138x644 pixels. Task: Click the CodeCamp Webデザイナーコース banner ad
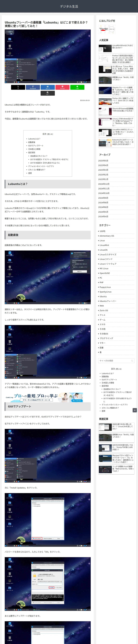[44, 397]
